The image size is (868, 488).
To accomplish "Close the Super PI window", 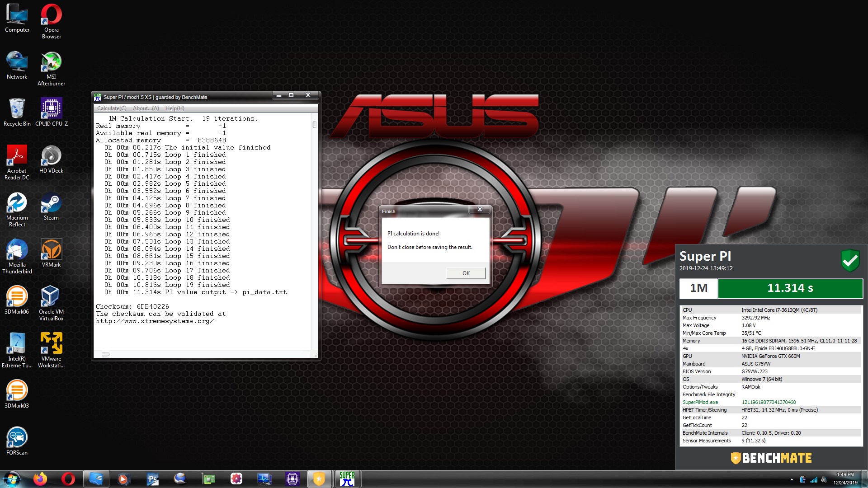I will point(308,95).
